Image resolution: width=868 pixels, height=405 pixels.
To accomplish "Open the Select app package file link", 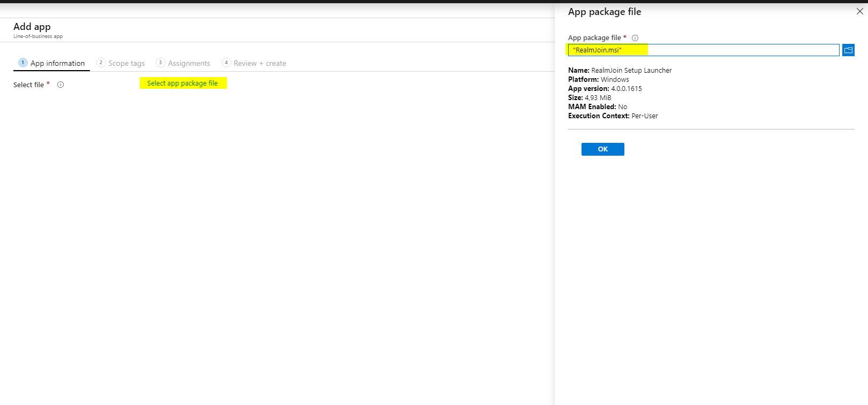I will point(183,83).
